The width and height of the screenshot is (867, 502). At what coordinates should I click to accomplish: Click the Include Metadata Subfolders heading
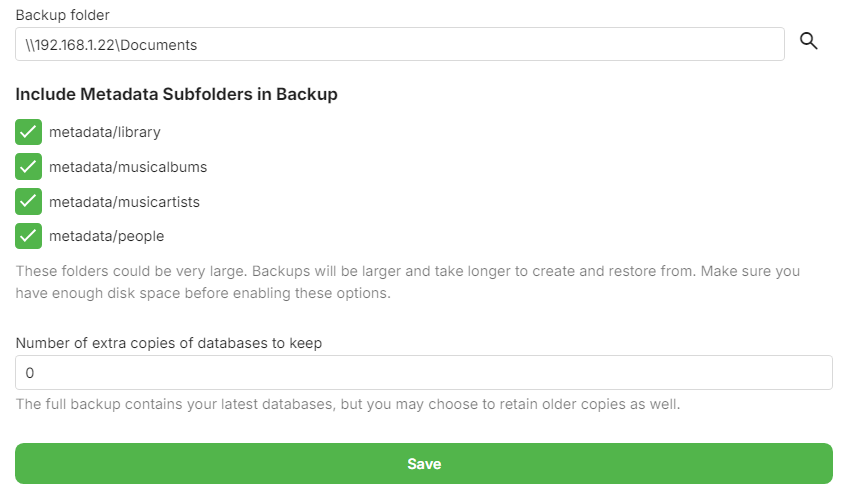[x=176, y=95]
